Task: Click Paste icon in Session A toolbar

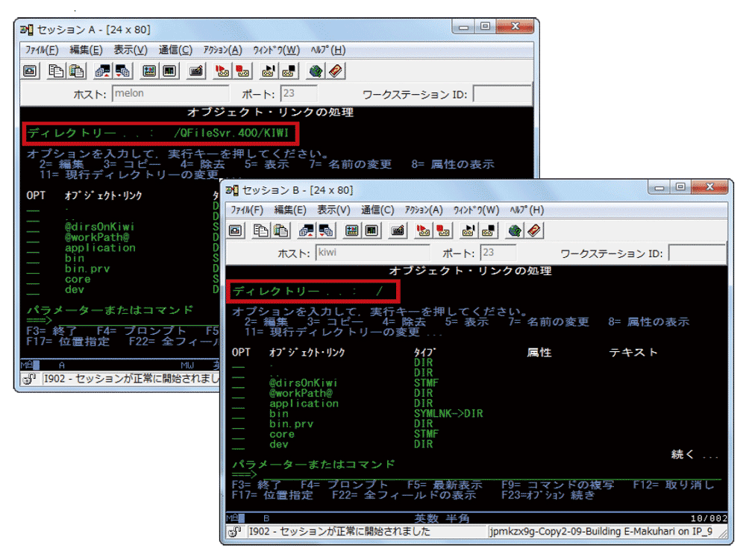Action: click(76, 72)
